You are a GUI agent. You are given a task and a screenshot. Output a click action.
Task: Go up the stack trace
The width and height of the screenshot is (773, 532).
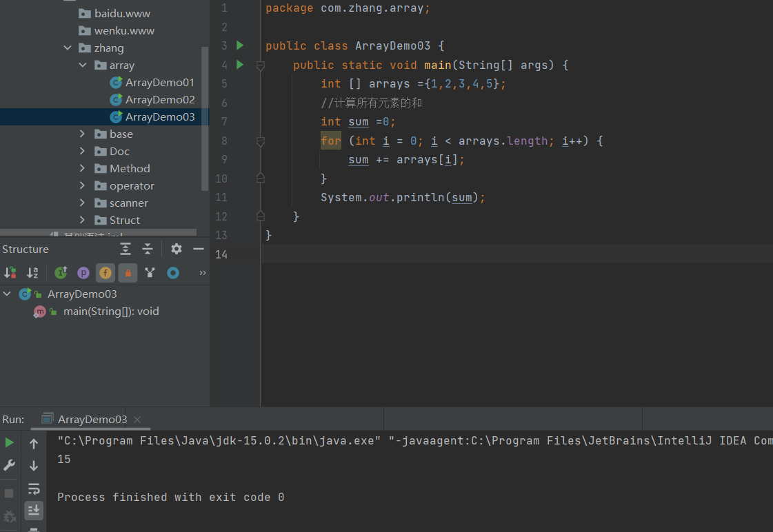coord(34,444)
